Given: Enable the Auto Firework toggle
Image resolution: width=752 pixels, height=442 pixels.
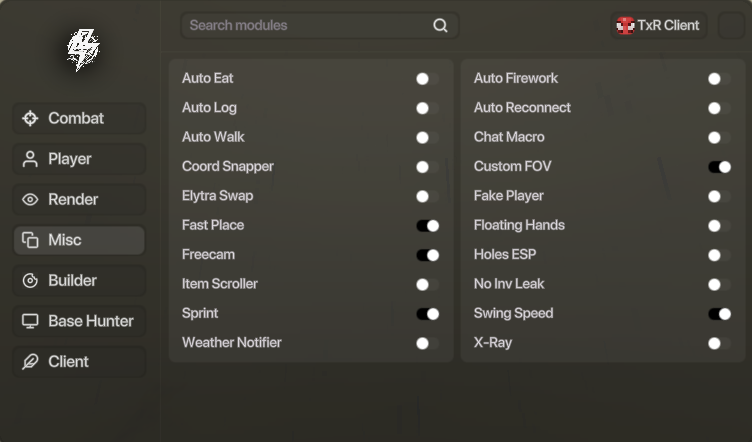Looking at the screenshot, I should [720, 79].
